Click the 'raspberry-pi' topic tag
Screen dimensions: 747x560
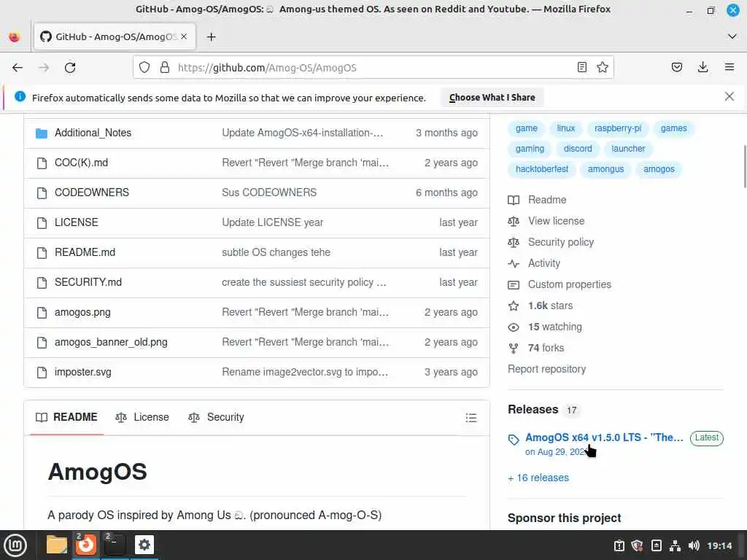[617, 128]
